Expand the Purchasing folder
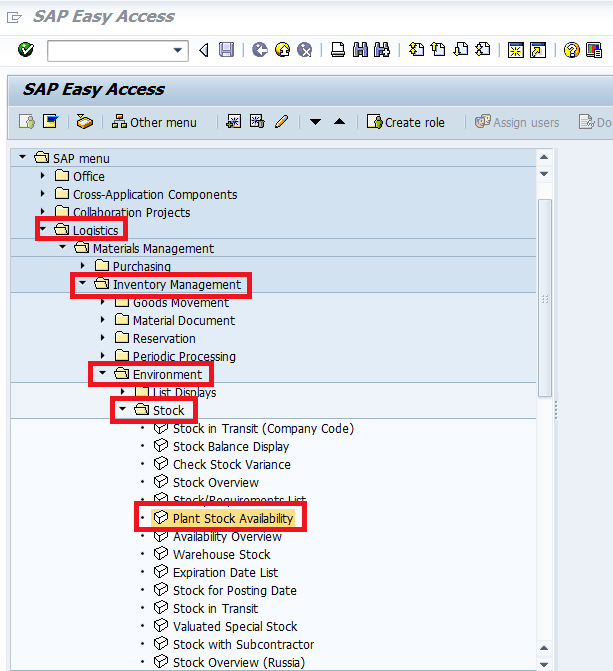 point(83,266)
